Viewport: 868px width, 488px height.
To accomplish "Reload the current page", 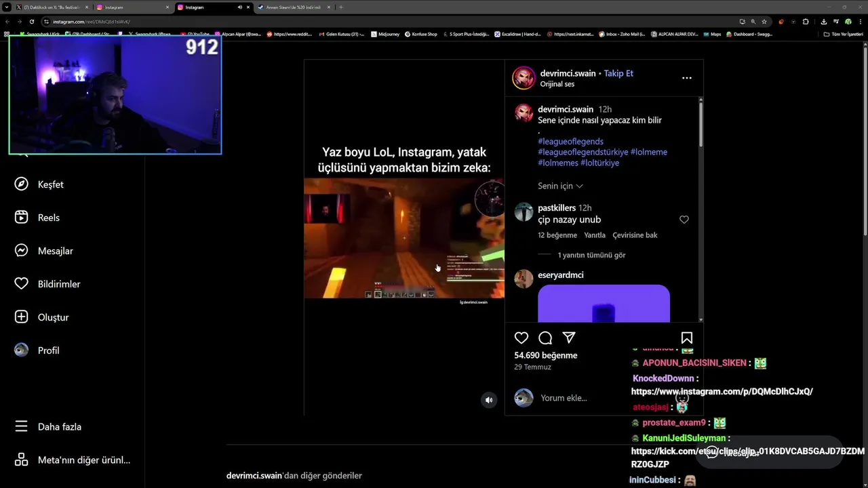I will 32,21.
